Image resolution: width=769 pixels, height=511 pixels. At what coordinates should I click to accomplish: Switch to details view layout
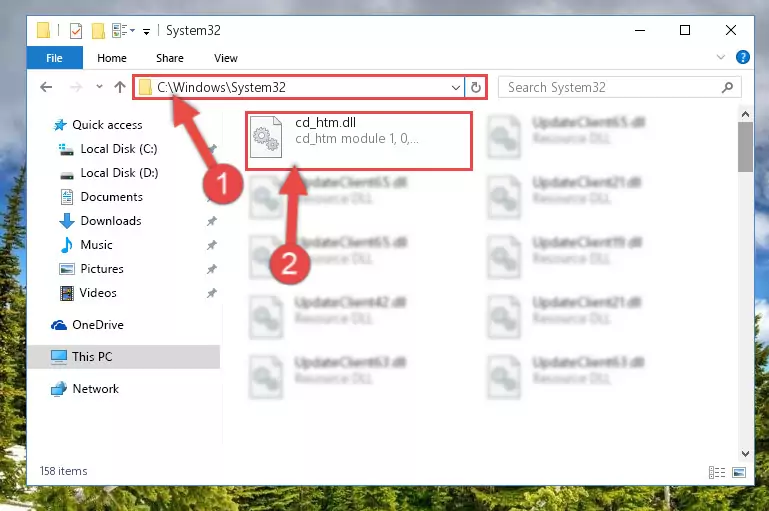tap(717, 472)
